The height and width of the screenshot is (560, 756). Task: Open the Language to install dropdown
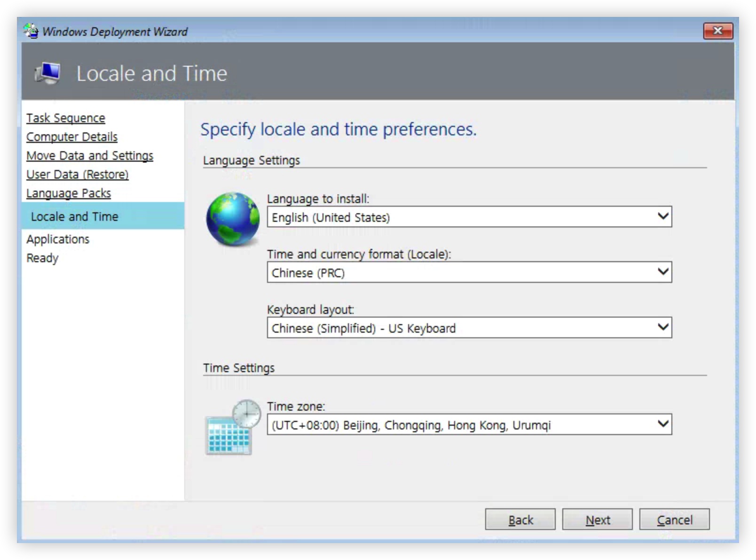[469, 217]
